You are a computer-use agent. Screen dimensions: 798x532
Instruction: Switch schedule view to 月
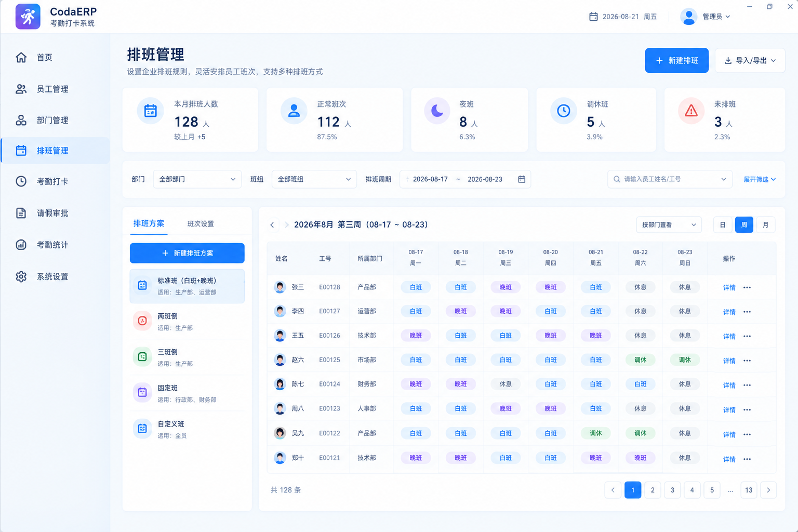(765, 225)
